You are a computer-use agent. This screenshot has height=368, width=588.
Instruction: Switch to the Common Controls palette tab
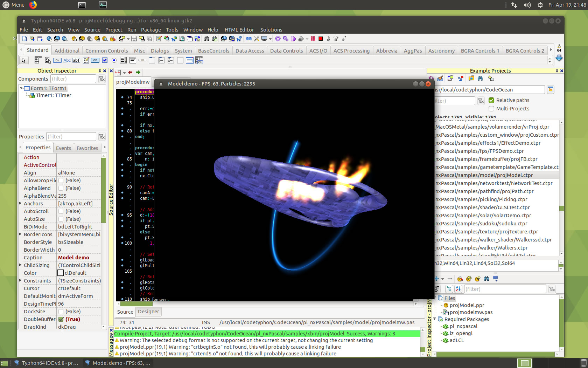tap(107, 51)
